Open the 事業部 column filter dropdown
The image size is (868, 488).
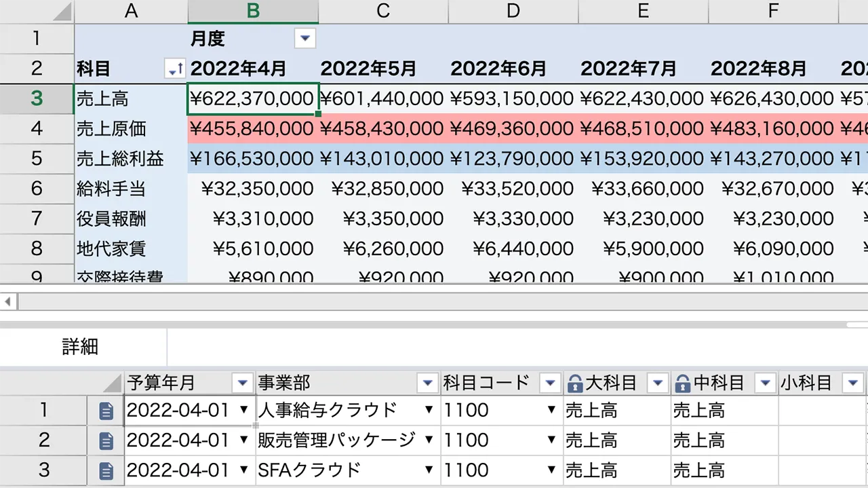(427, 383)
